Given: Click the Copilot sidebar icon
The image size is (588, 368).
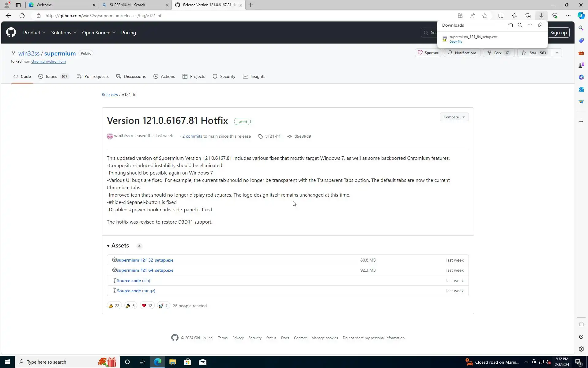Looking at the screenshot, I should (581, 16).
